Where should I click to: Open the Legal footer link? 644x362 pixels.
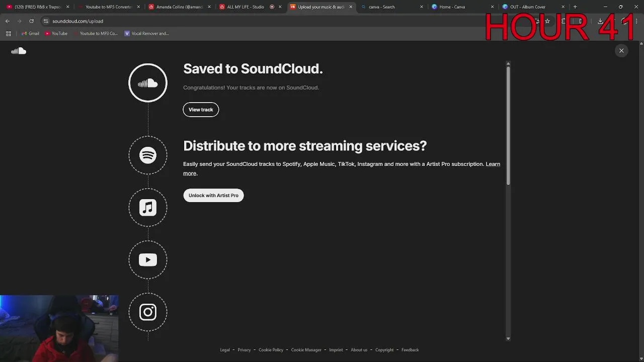coord(225,350)
